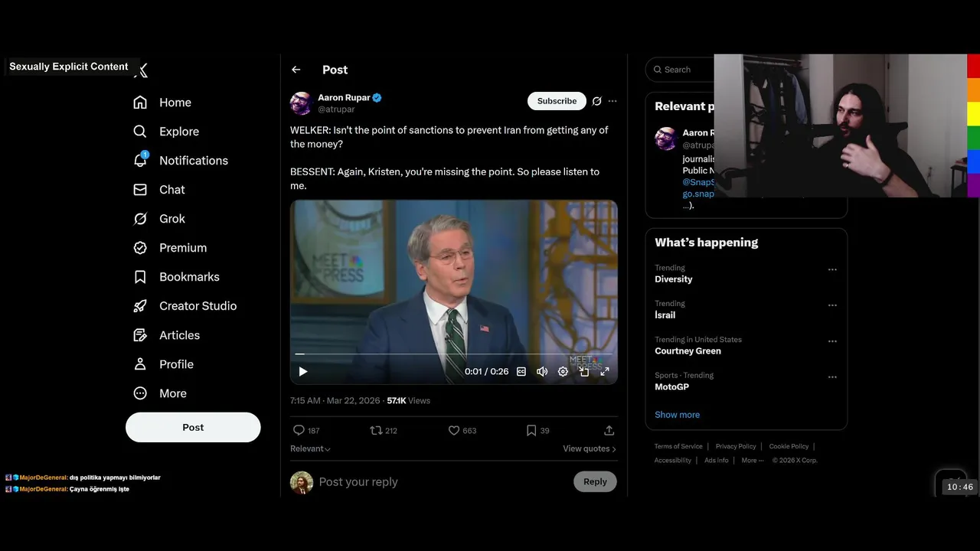Open Explore from the sidebar
The width and height of the screenshot is (980, 551).
[166, 132]
